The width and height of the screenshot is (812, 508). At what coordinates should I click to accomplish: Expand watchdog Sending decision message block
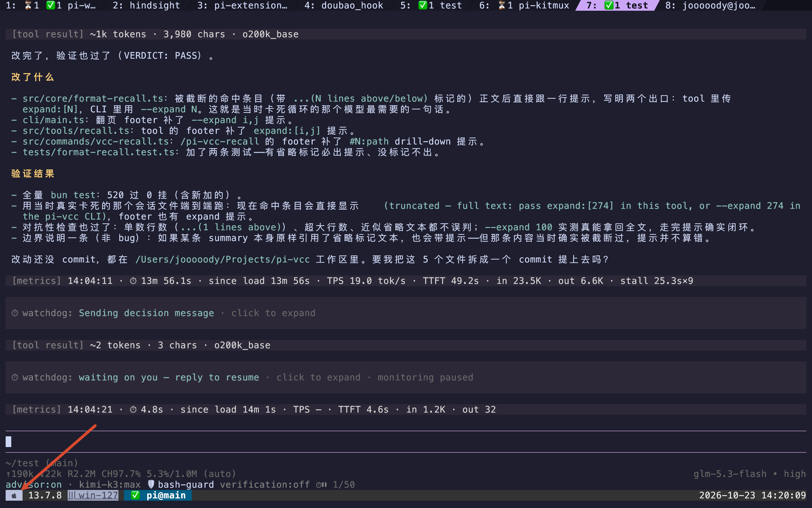click(406, 313)
